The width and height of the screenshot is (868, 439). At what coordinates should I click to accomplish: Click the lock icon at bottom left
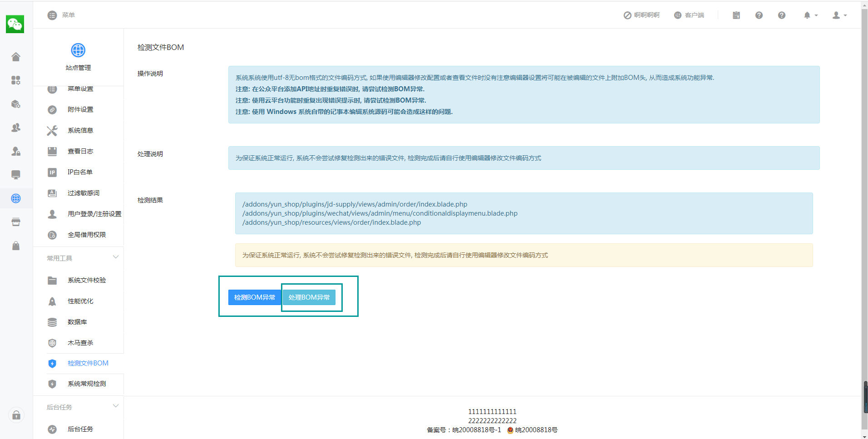click(x=16, y=415)
